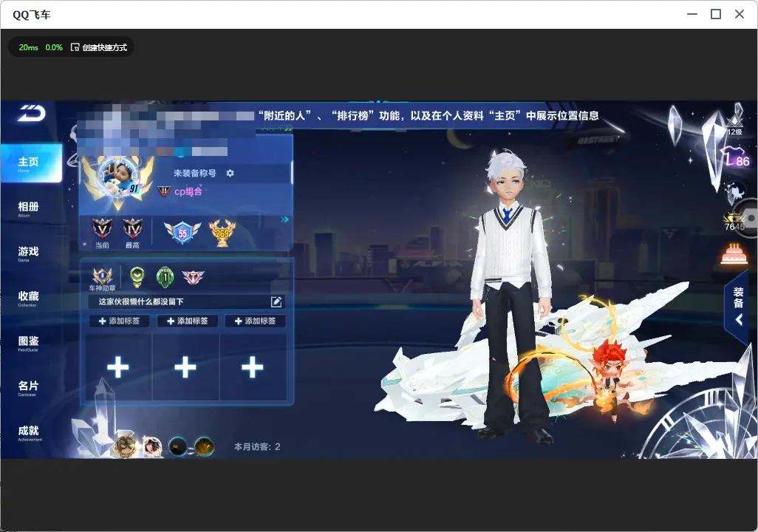This screenshot has width=758, height=532.
Task: Click the red-haired pet character
Action: [613, 378]
